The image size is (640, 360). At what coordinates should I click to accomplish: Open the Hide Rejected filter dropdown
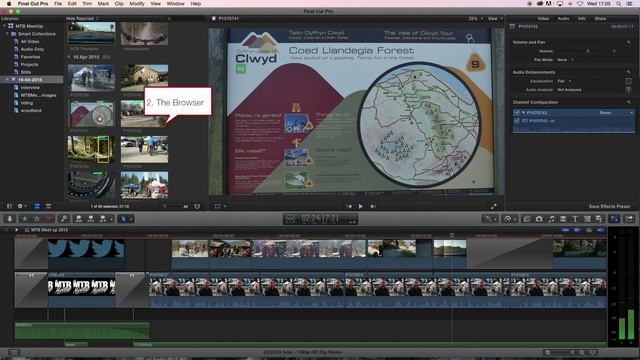click(82, 19)
